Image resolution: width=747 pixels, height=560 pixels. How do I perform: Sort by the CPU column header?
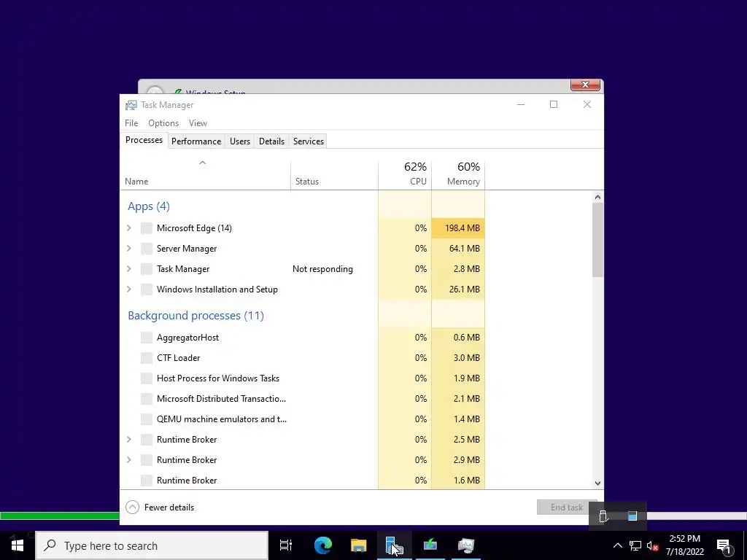(405, 175)
